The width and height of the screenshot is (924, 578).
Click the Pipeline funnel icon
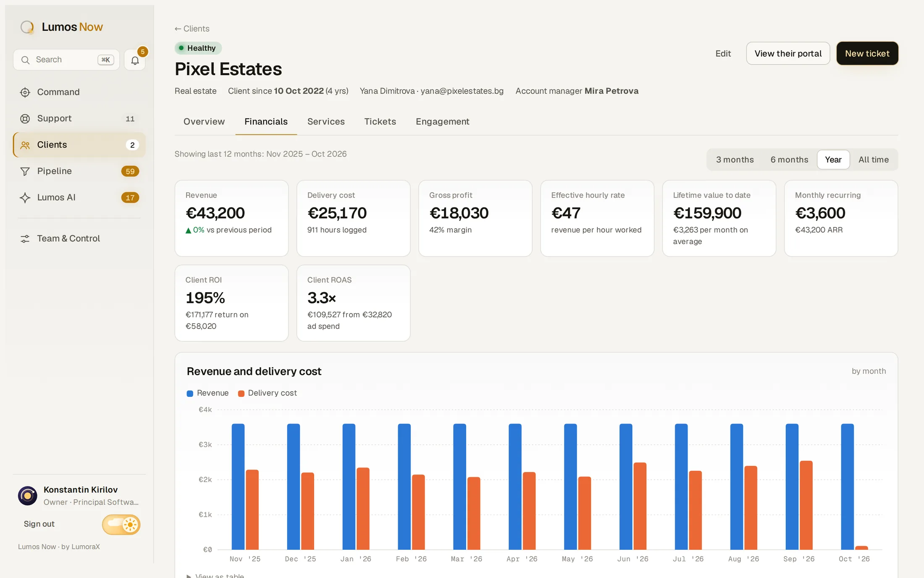click(25, 171)
